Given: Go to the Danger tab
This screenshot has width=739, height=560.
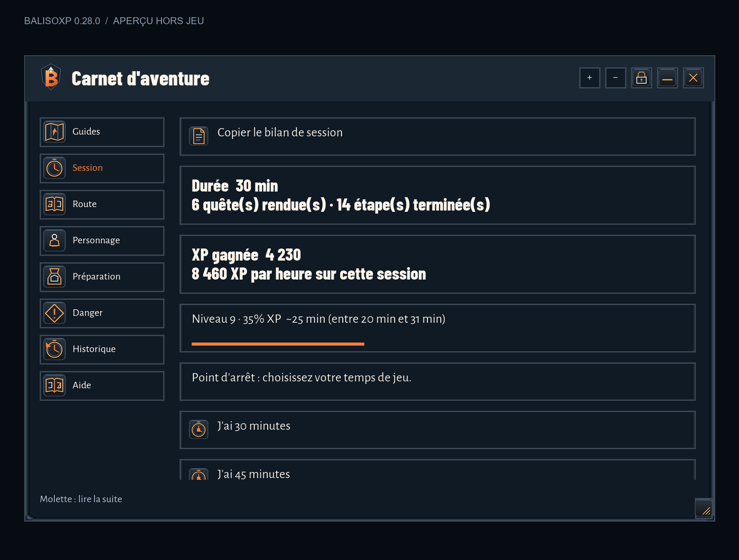Looking at the screenshot, I should click(102, 313).
